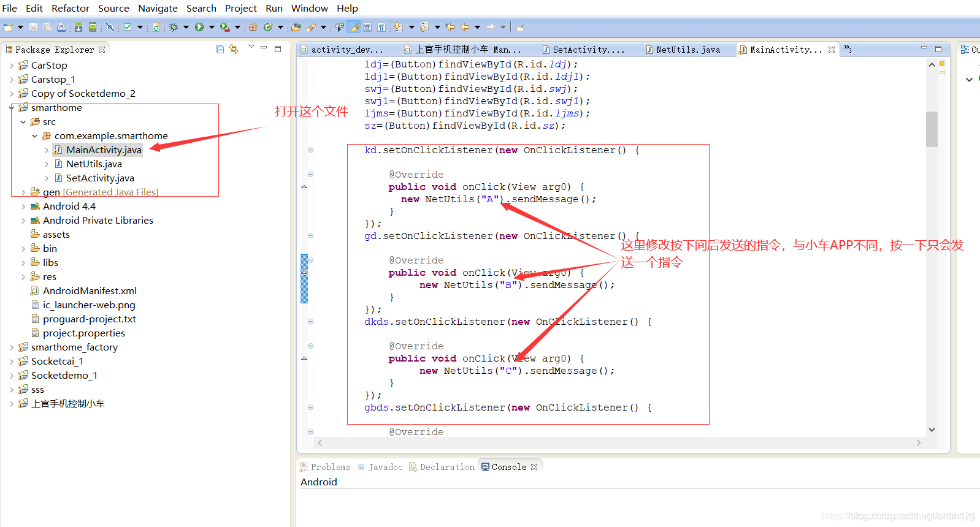
Task: Toggle Link with Editor in Package Explorer
Action: [x=234, y=49]
